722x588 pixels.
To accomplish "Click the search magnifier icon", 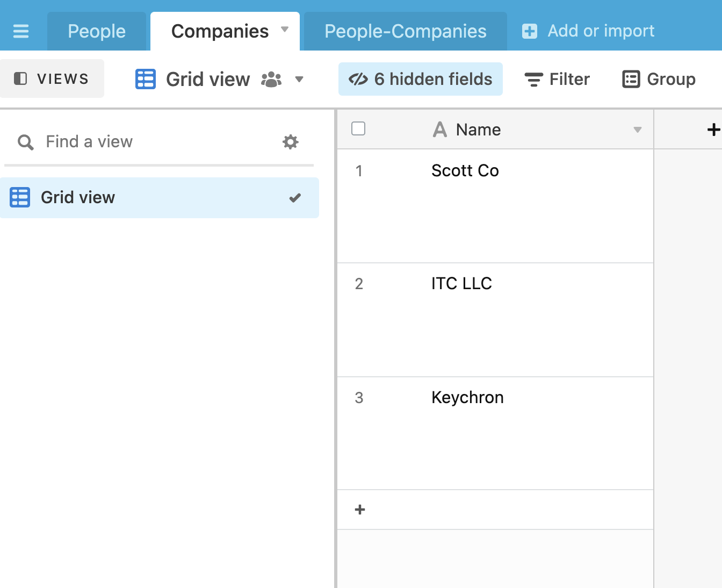I will click(26, 142).
